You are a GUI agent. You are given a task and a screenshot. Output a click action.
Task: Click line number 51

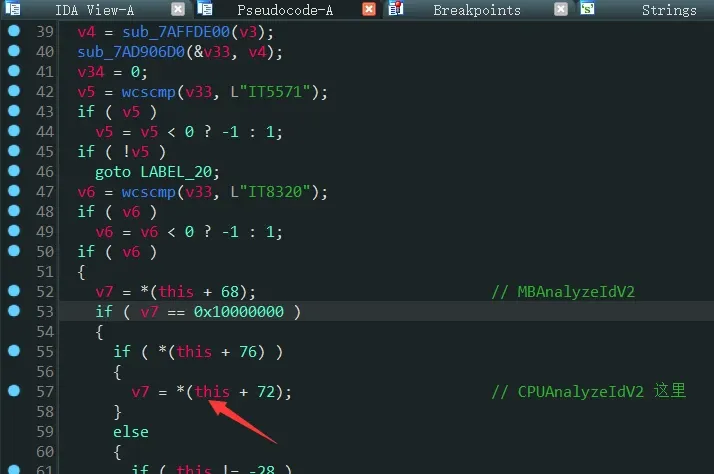click(x=45, y=272)
